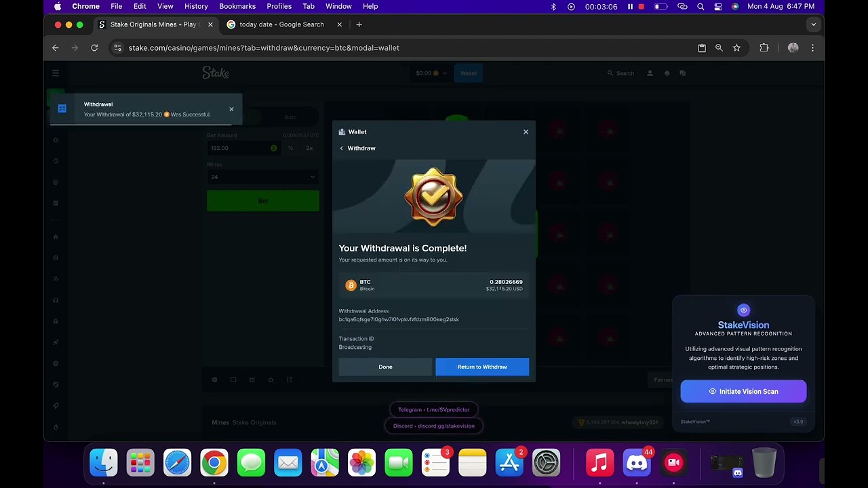
Task: Open the Profiles menu
Action: [279, 6]
